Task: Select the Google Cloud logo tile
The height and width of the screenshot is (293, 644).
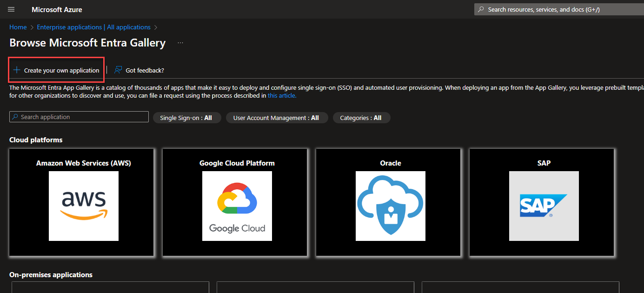Action: (x=237, y=206)
